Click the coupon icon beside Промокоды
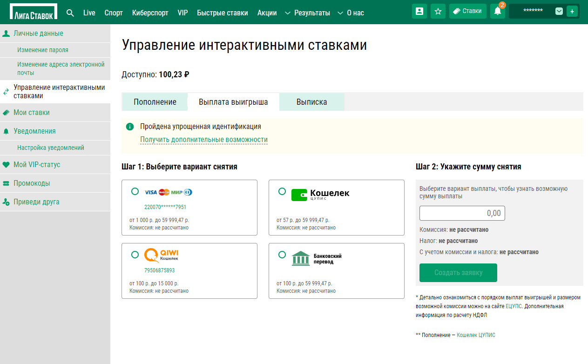This screenshot has width=588, height=364. pos(6,183)
